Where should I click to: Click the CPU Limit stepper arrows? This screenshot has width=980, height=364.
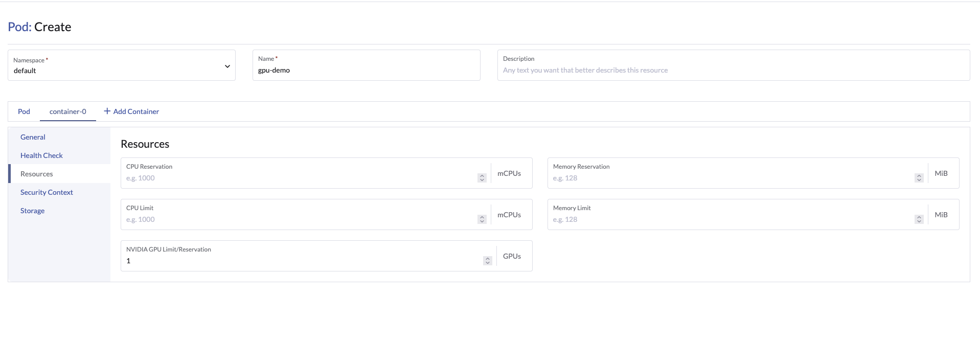pyautogui.click(x=482, y=219)
